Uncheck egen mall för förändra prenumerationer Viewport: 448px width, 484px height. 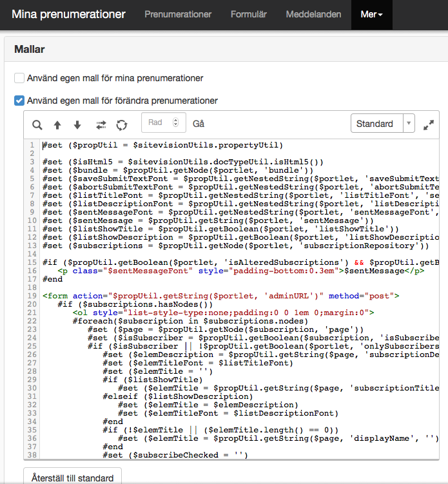(x=19, y=101)
